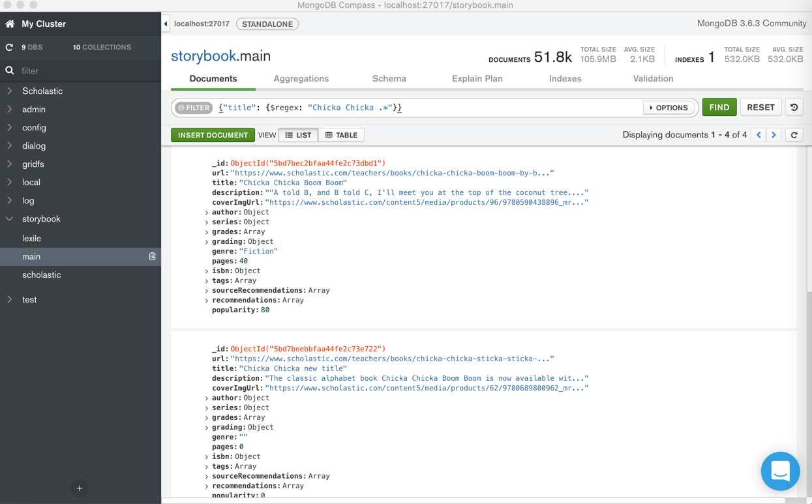Expand the dialog database
The height and width of the screenshot is (504, 812).
click(10, 146)
